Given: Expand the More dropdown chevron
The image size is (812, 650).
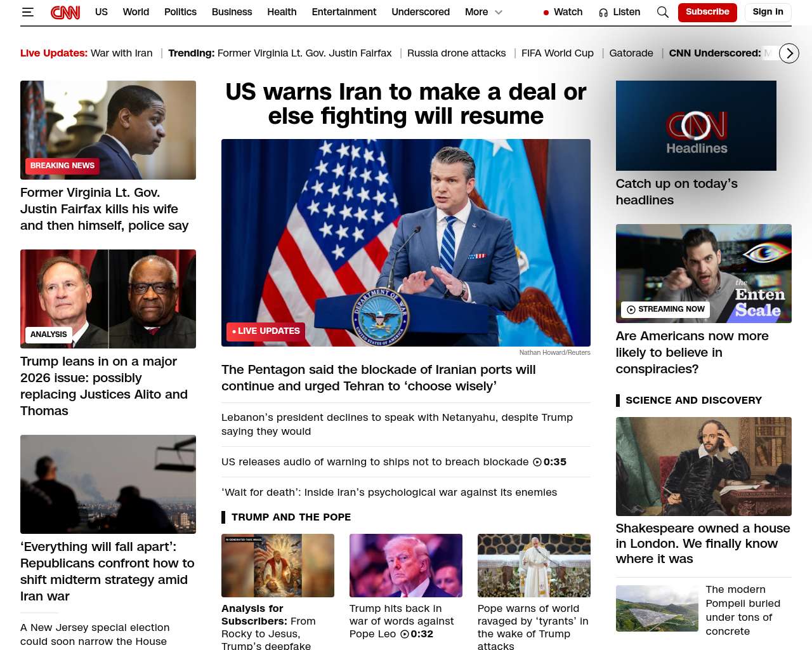Looking at the screenshot, I should (499, 12).
